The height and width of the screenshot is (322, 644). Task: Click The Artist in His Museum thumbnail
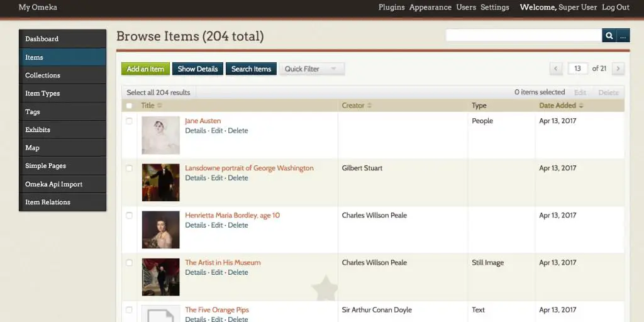point(160,277)
